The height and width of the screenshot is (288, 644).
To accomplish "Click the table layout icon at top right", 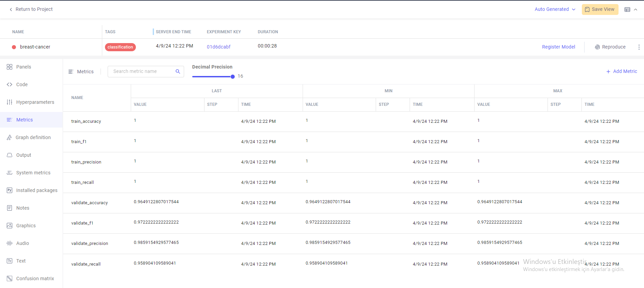I will click(627, 9).
